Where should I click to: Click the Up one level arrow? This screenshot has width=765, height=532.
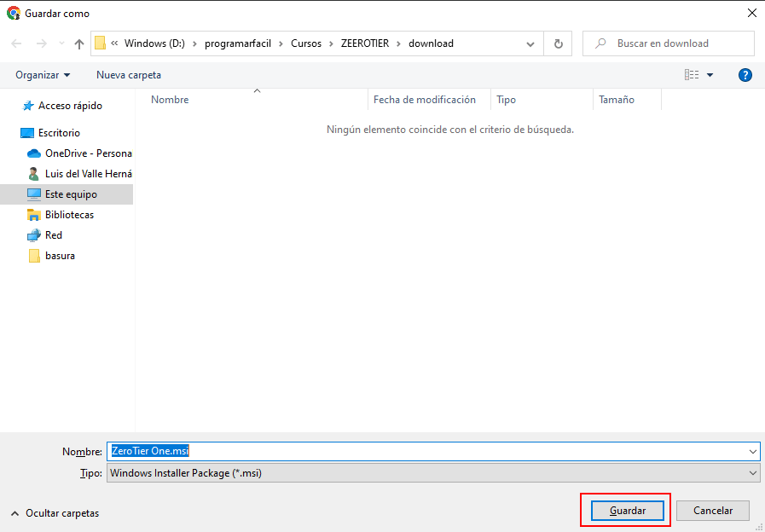[x=79, y=43]
